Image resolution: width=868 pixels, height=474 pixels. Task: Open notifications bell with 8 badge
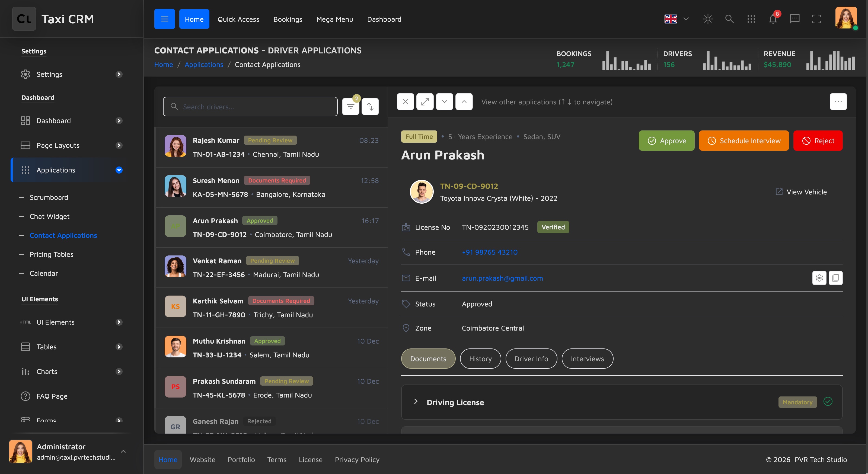click(x=773, y=19)
